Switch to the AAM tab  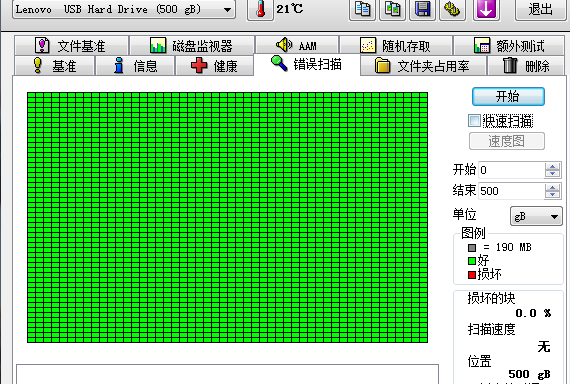(297, 46)
